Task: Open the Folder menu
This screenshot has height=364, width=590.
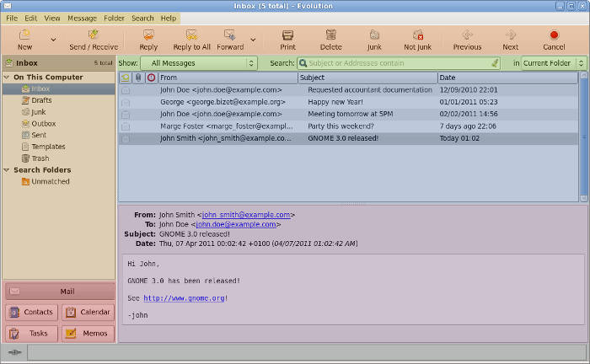Action: (114, 18)
